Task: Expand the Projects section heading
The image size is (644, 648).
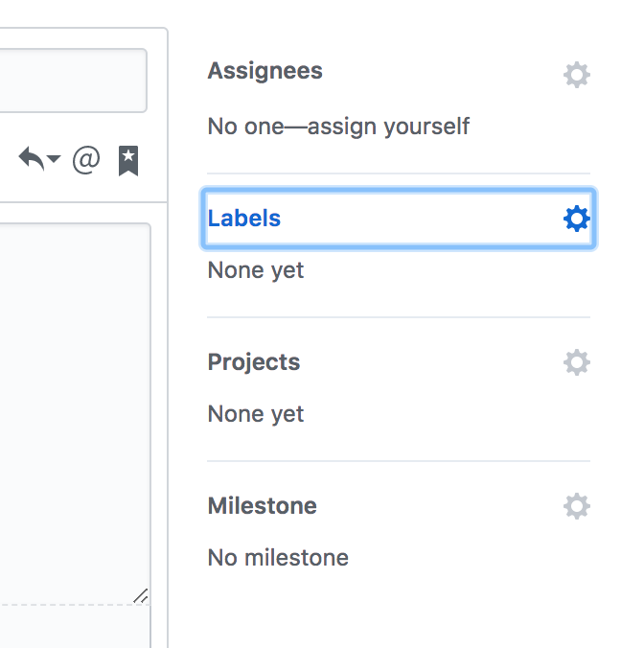Action: (x=254, y=362)
